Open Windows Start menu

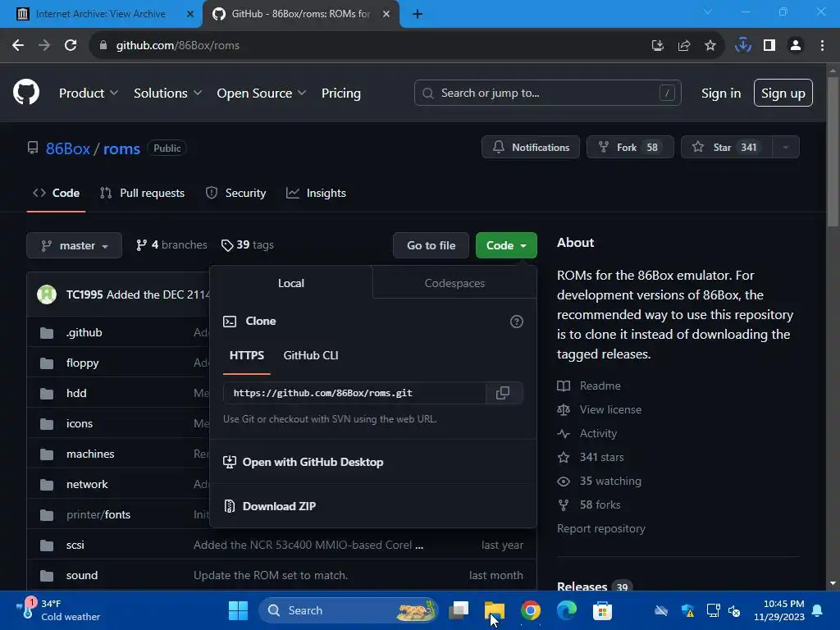pyautogui.click(x=238, y=610)
